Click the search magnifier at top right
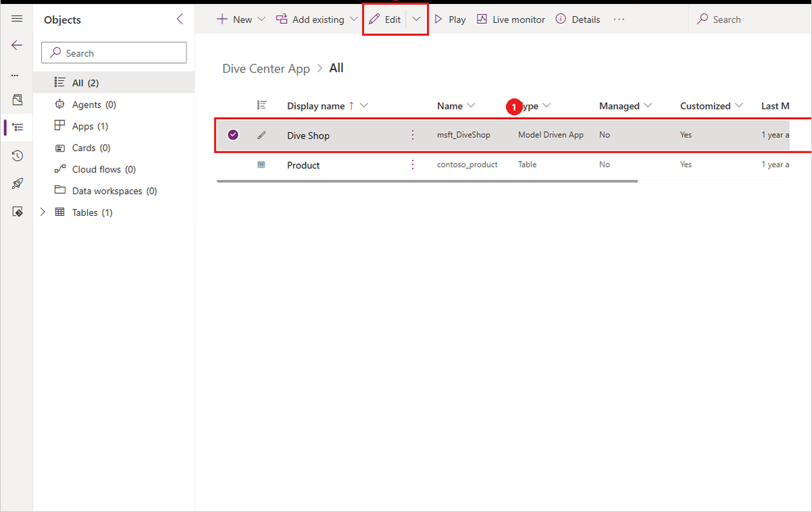The image size is (812, 512). tap(704, 19)
